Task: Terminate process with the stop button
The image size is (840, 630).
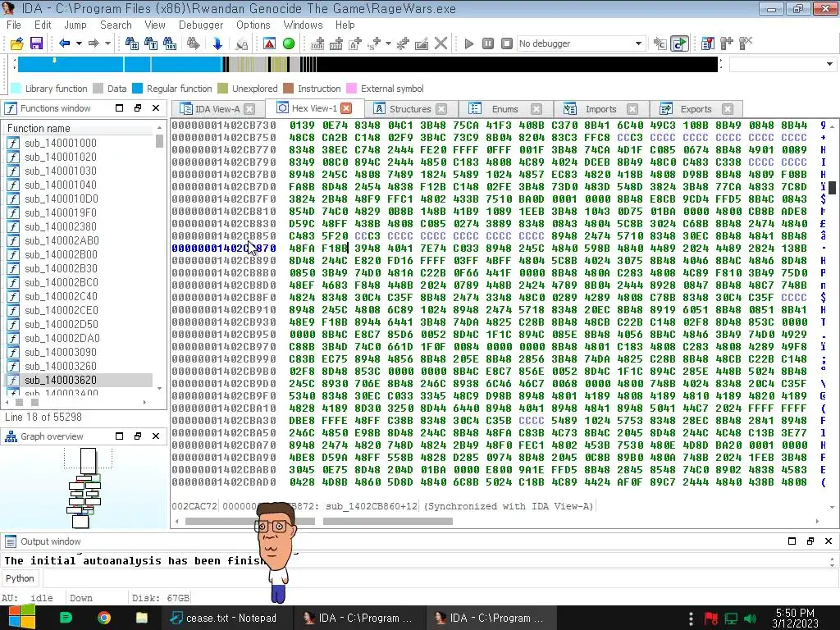Action: click(x=507, y=43)
